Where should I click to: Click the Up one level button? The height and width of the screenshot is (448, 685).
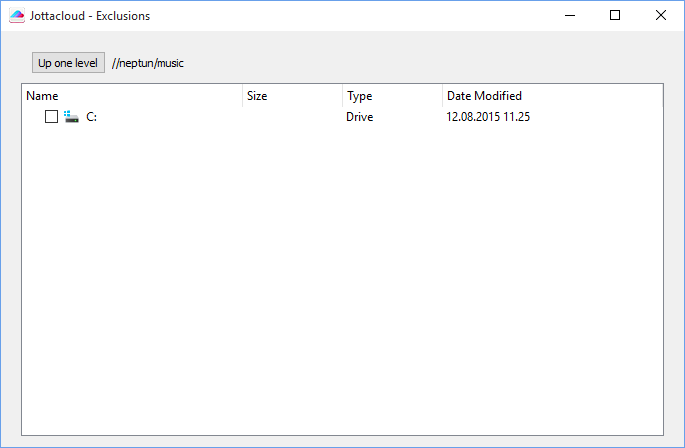pyautogui.click(x=68, y=63)
